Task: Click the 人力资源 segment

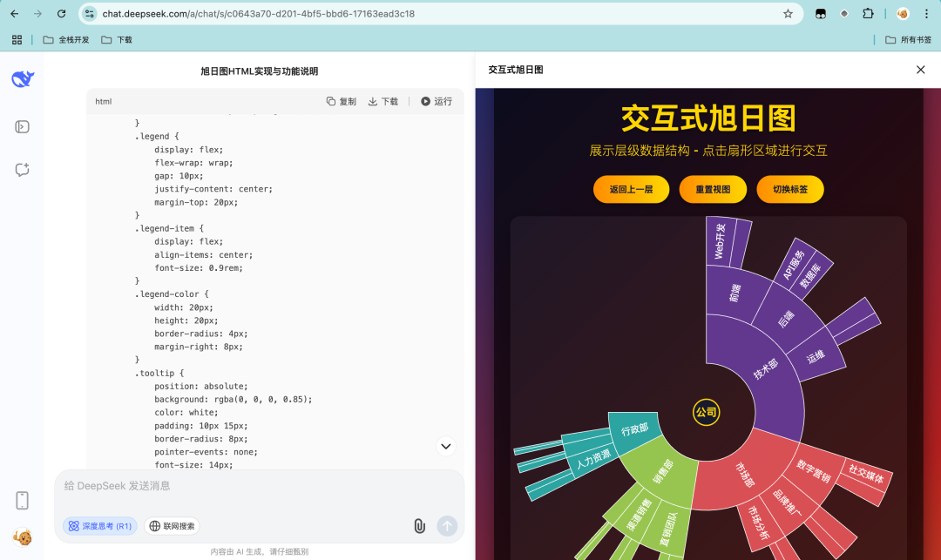Action: point(593,459)
